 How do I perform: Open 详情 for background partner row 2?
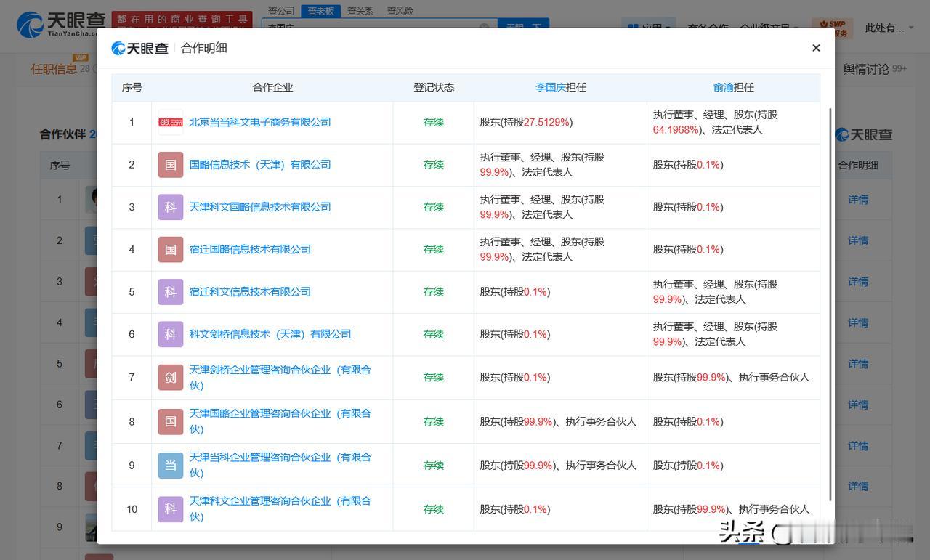pyautogui.click(x=858, y=240)
